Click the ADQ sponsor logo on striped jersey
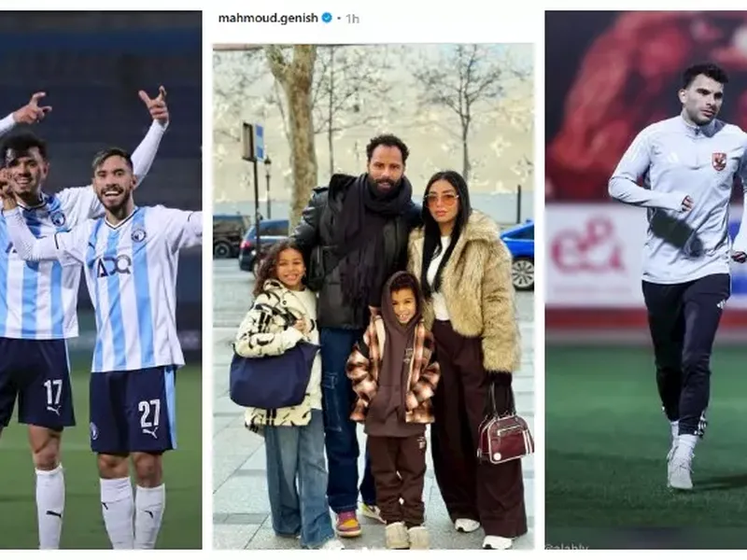747x560 pixels. pos(114,265)
